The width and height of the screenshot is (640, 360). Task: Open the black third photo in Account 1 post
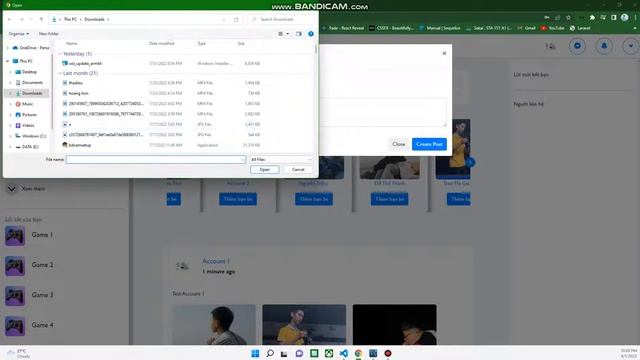pyautogui.click(x=394, y=324)
